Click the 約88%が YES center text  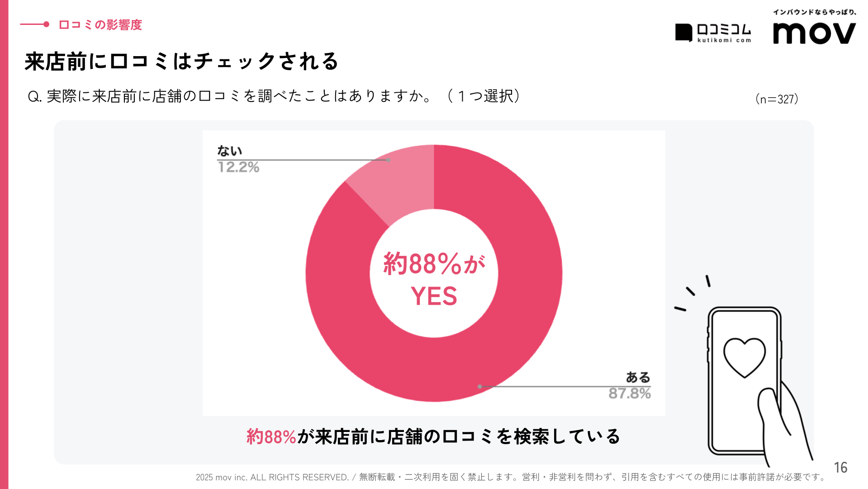click(x=434, y=279)
